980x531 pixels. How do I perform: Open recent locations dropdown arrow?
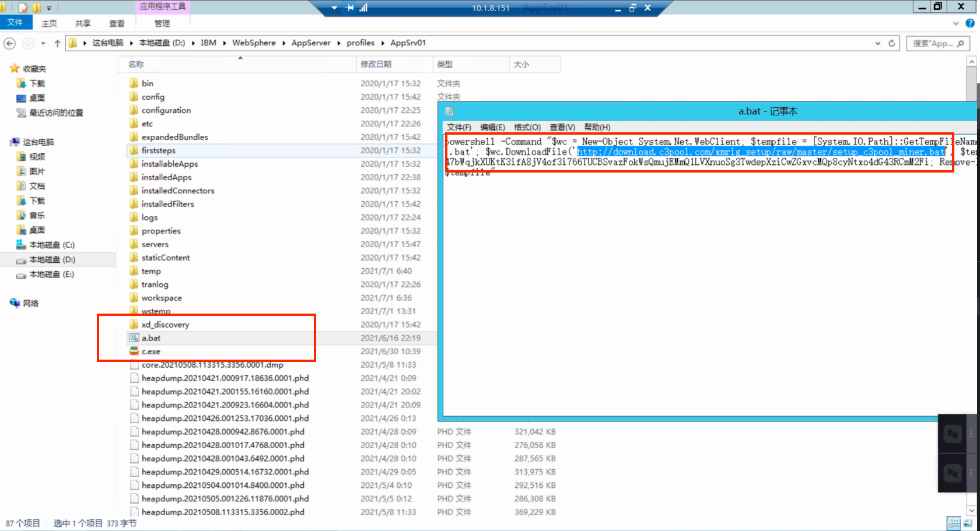43,43
